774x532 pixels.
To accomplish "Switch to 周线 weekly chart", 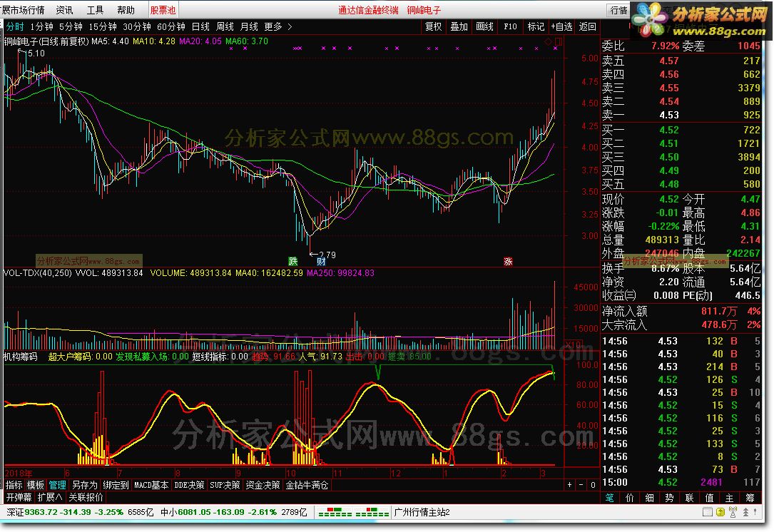I will [225, 26].
